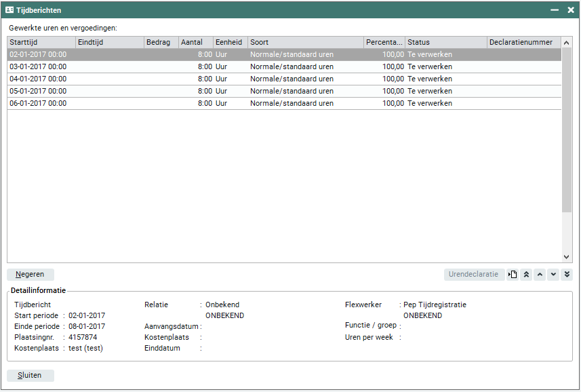
Task: Click the Eenheid column header
Action: 230,42
